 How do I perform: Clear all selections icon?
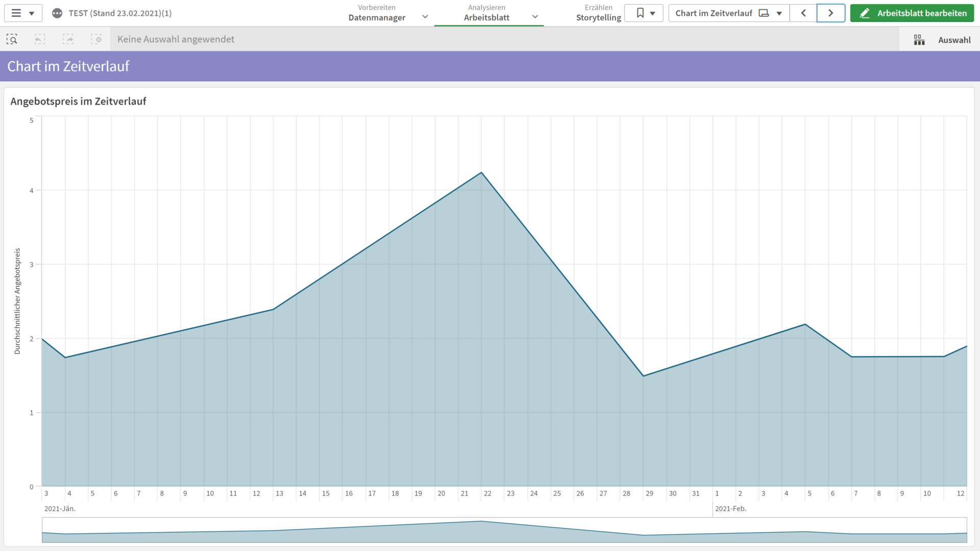96,39
